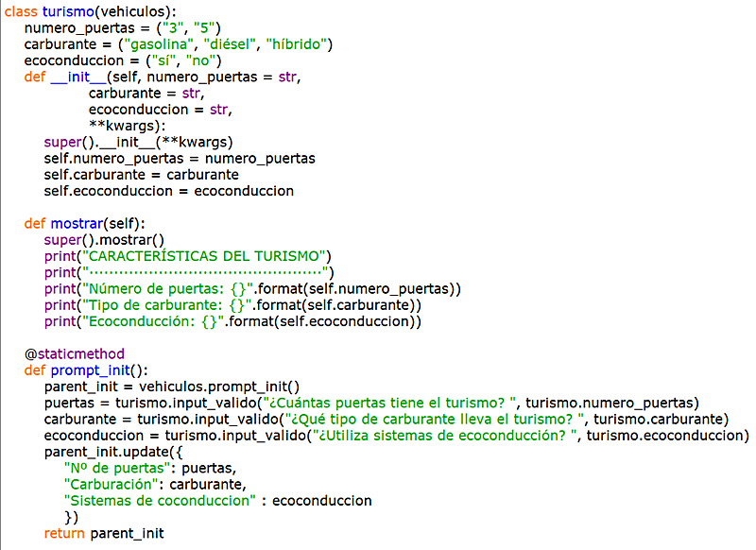
Task: Click the class name turismo
Action: [66, 10]
